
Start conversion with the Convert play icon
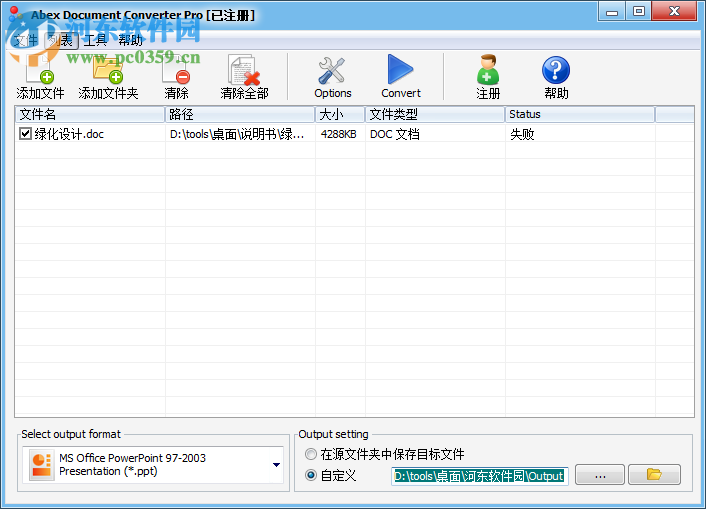point(400,69)
